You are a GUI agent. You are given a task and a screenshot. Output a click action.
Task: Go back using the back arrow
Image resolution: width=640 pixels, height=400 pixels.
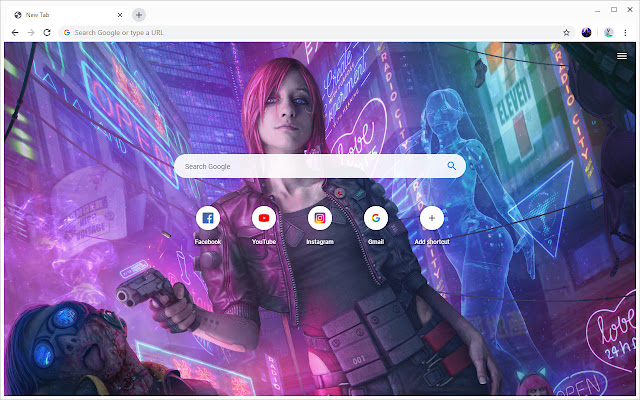[x=15, y=33]
